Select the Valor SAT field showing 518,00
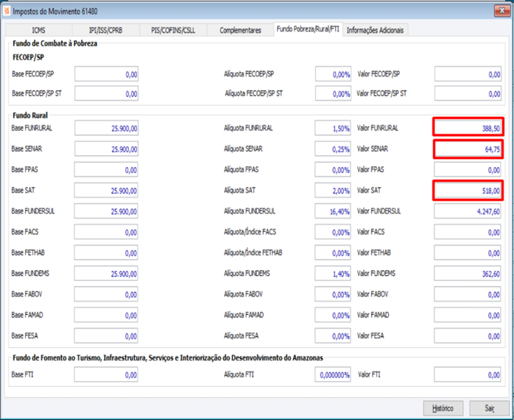Viewport: 514px width, 420px height. pyautogui.click(x=468, y=191)
